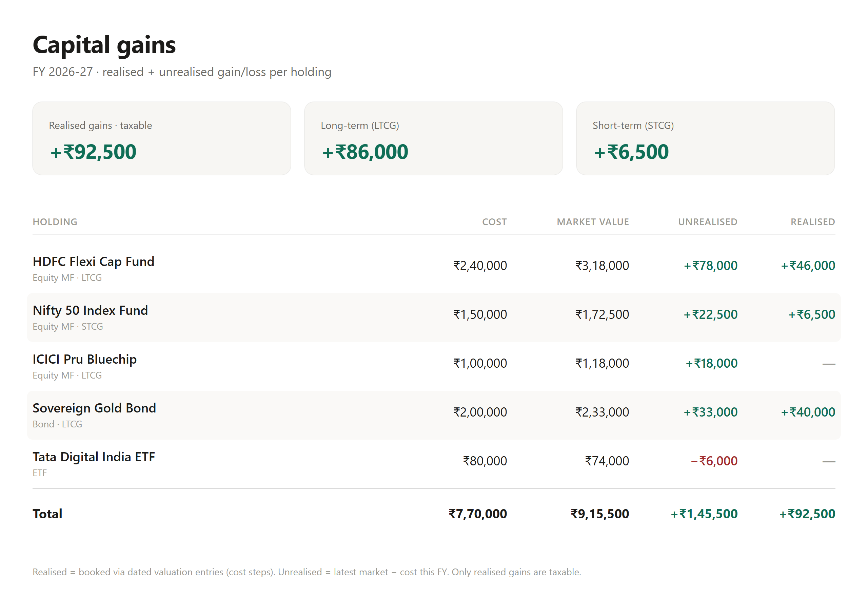Select the FY 2026-27 subtitle line

click(182, 72)
